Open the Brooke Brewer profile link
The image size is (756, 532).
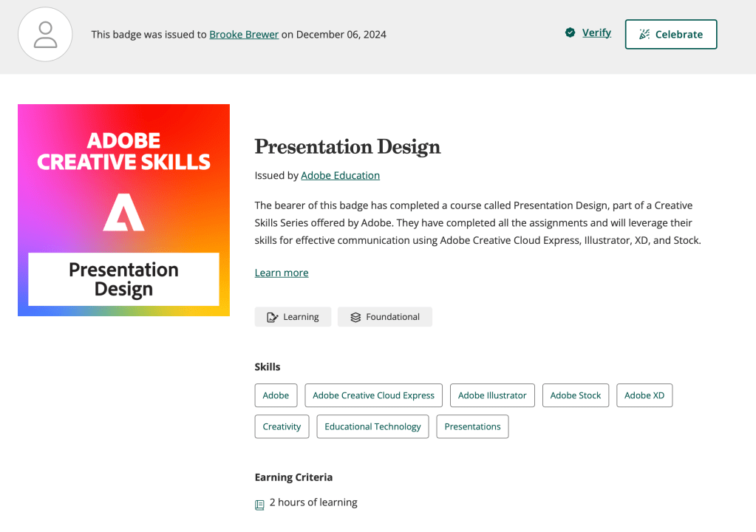[x=244, y=35]
